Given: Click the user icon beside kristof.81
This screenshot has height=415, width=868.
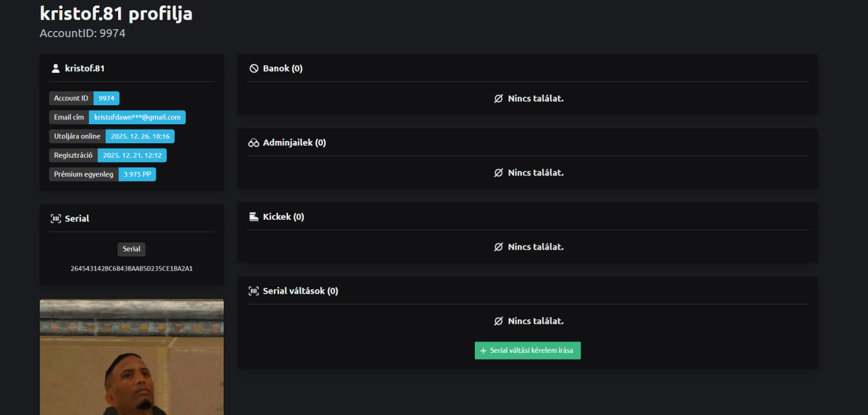Looking at the screenshot, I should coord(55,69).
